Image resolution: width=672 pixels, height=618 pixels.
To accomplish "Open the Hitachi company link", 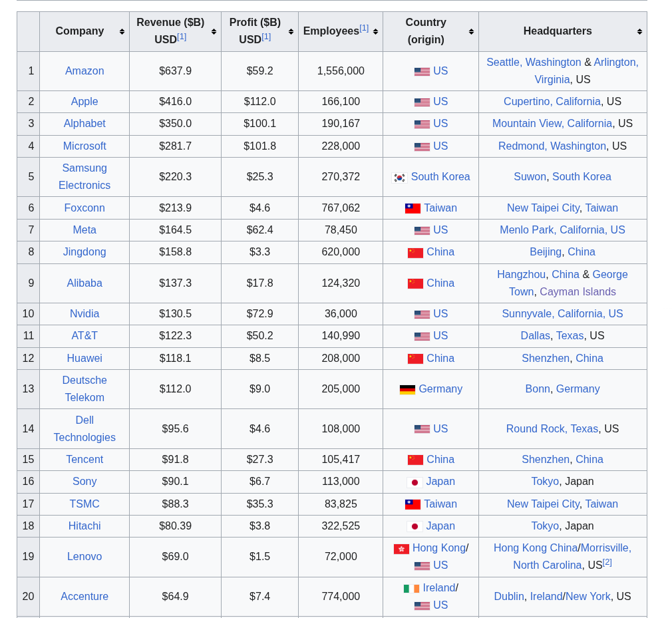I will click(84, 526).
